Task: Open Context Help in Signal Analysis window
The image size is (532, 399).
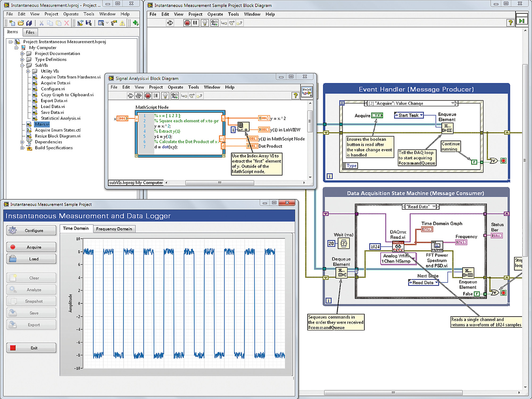Action: coord(295,96)
